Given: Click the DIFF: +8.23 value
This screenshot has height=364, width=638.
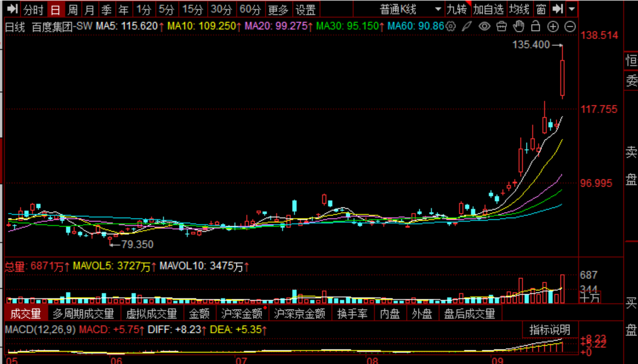Looking at the screenshot, I should click(177, 329).
